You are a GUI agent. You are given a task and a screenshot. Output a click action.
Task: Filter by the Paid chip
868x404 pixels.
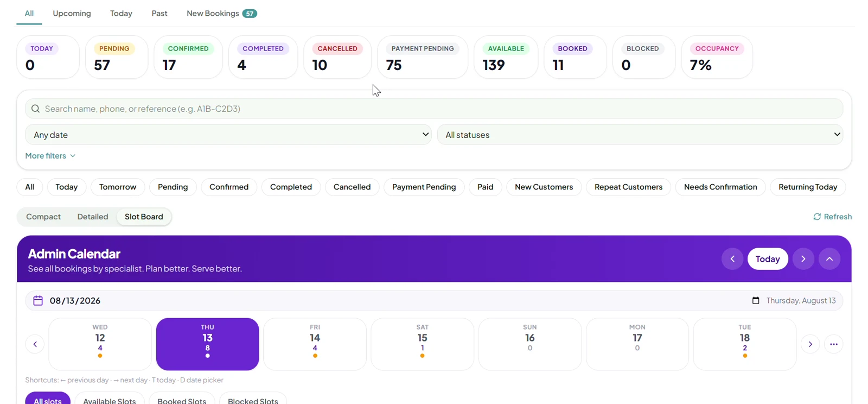486,187
